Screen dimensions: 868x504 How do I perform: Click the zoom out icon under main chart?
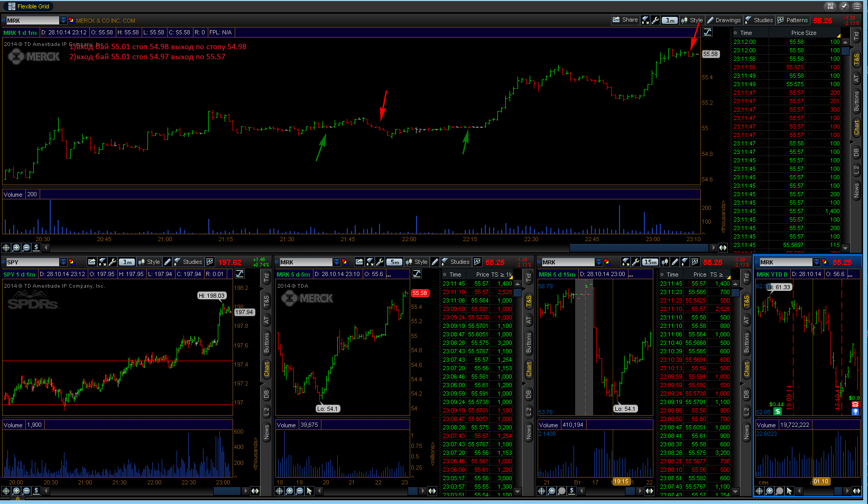click(26, 248)
